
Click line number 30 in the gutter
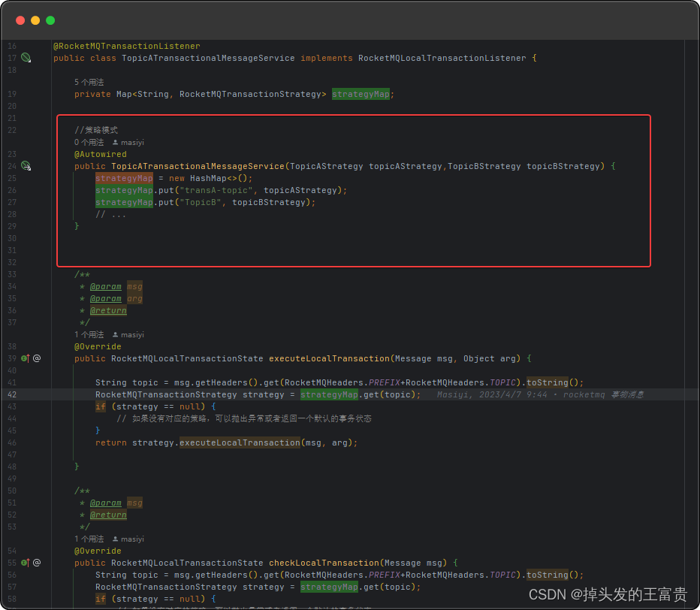(x=12, y=238)
